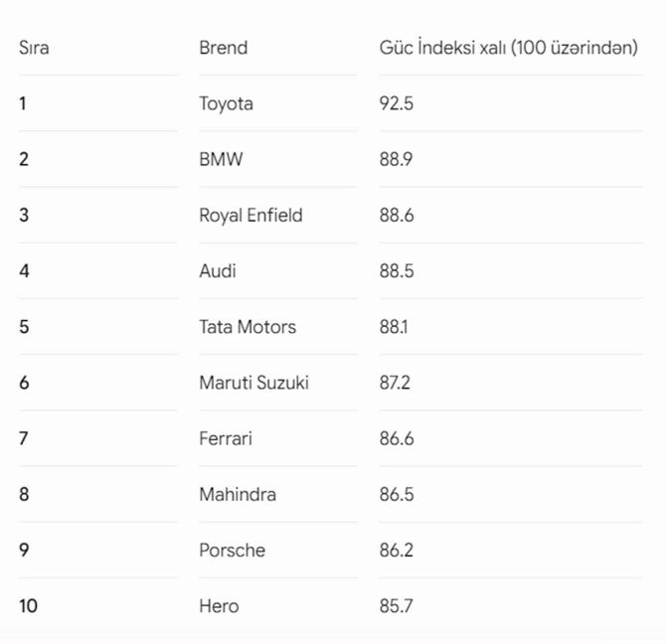
Task: Select the 87.2 score cell
Action: (395, 383)
